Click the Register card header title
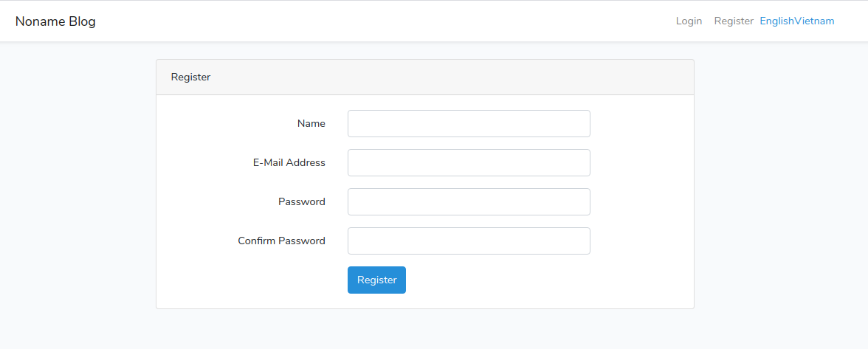 pyautogui.click(x=190, y=77)
